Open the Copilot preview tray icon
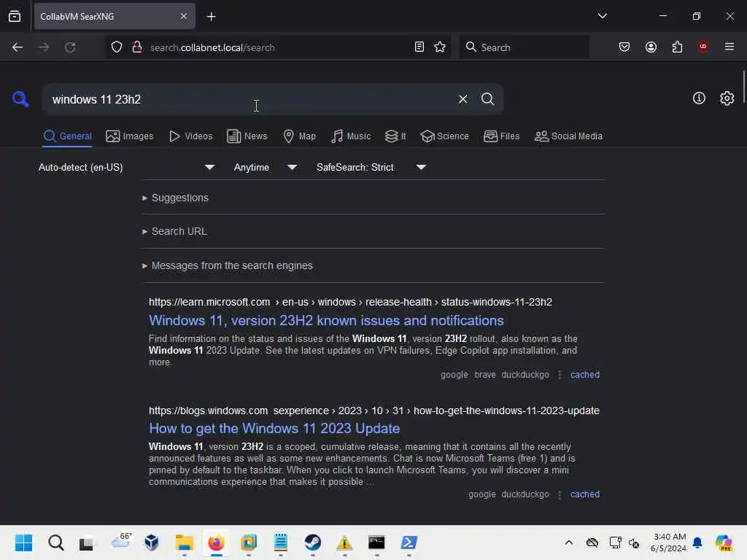Viewport: 747px width, 560px height. 724,542
